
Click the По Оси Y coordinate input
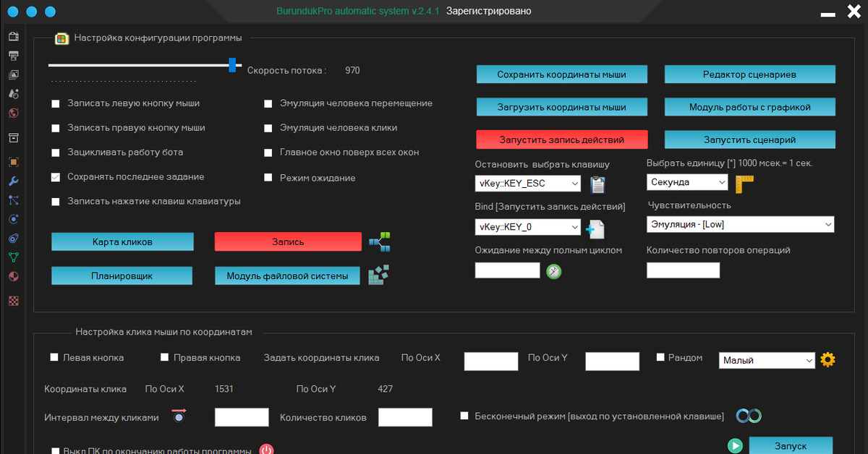point(612,361)
